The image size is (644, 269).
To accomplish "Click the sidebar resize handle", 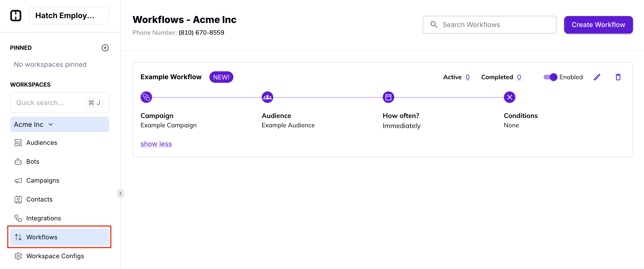I will tap(120, 193).
